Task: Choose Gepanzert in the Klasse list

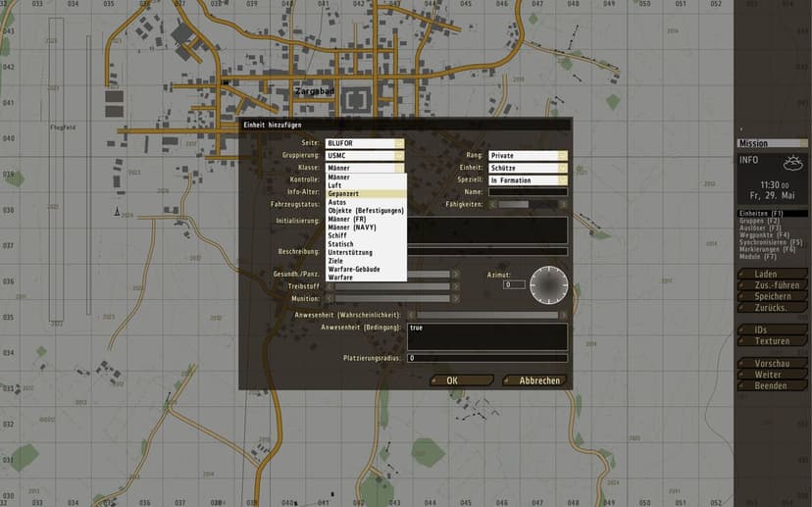Action: pyautogui.click(x=366, y=194)
